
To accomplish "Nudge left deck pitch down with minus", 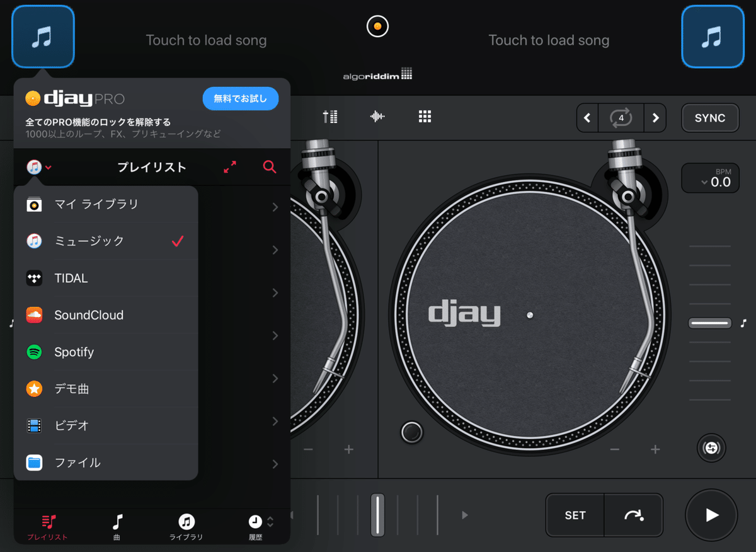I will point(309,449).
